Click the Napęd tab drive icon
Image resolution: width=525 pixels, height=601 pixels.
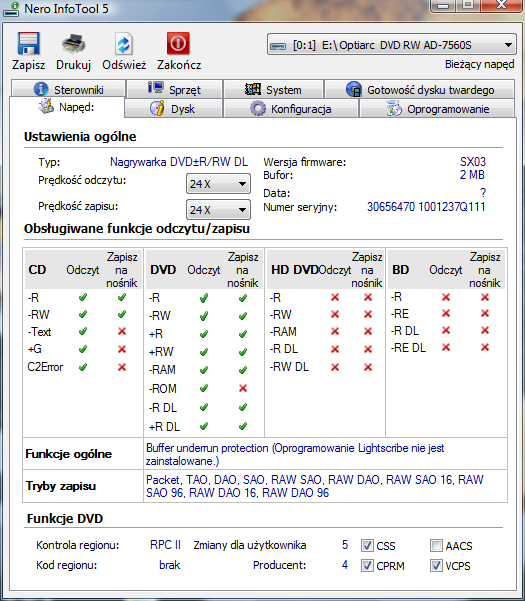tap(46, 106)
